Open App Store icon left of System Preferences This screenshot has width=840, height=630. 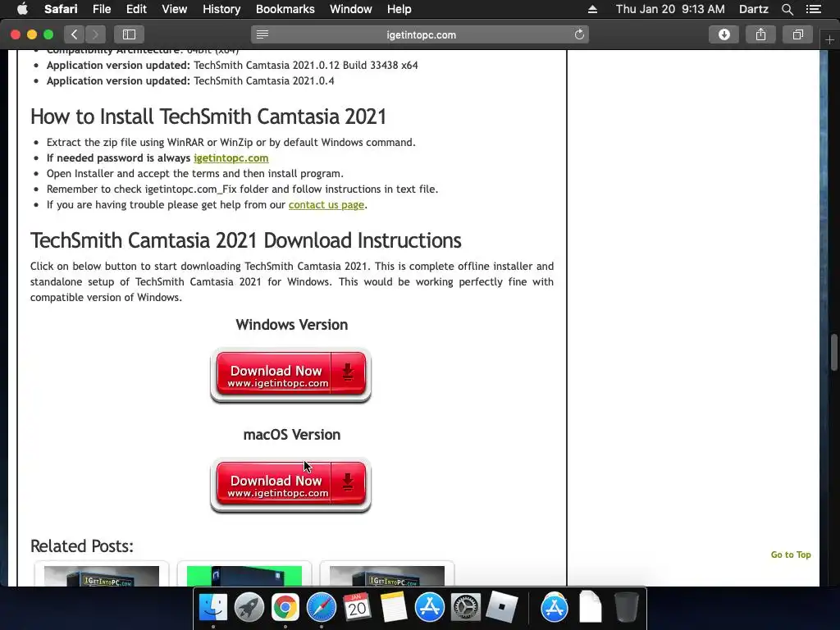(429, 608)
